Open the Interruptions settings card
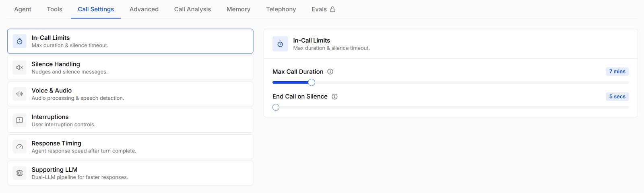The height and width of the screenshot is (193, 644). point(130,120)
